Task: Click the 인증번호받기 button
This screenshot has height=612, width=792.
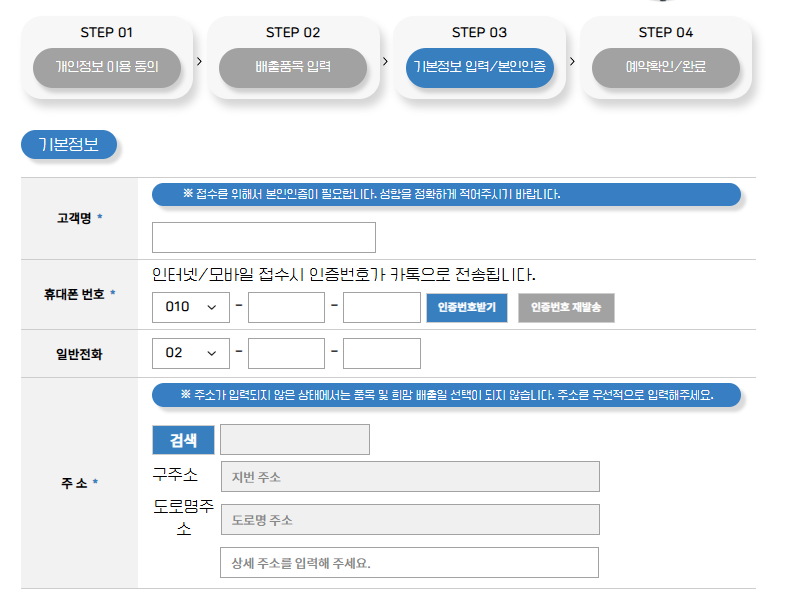Action: click(467, 308)
